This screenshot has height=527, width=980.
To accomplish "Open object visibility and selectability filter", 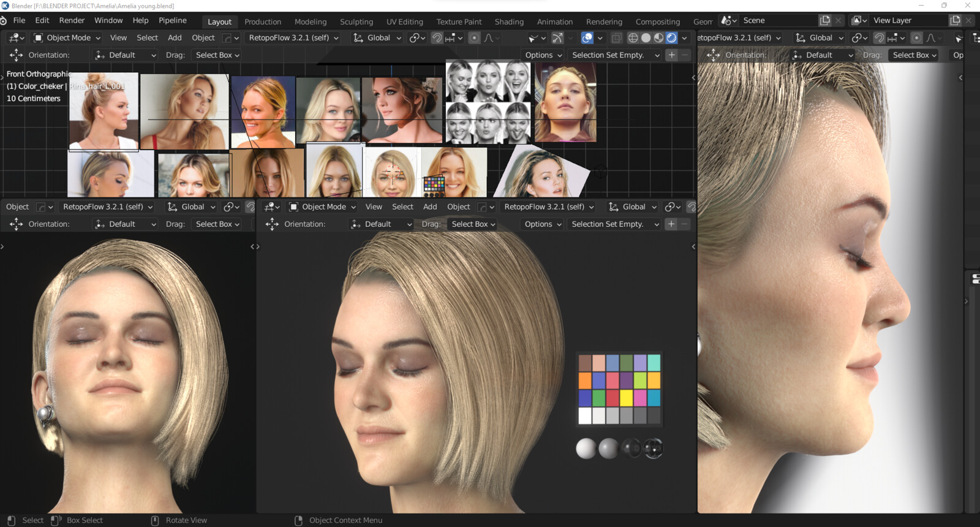I will click(536, 37).
